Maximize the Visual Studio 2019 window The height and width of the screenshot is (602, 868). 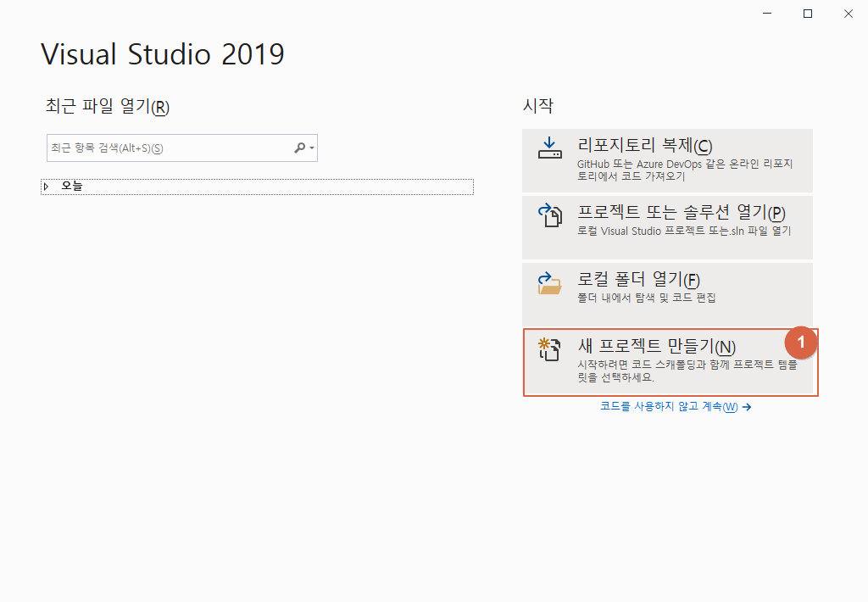click(808, 14)
